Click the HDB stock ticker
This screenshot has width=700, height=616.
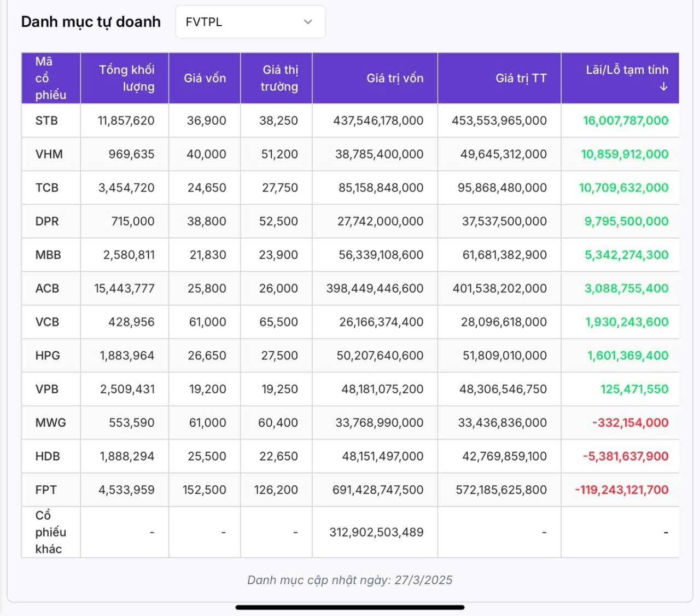click(x=48, y=456)
